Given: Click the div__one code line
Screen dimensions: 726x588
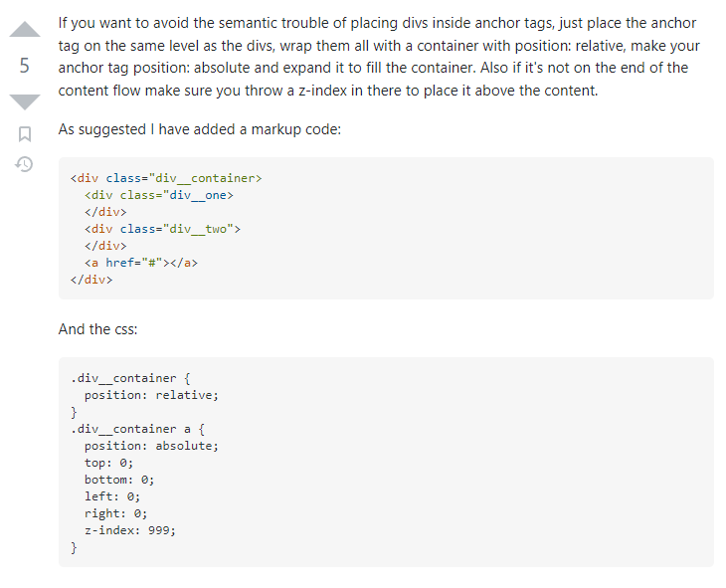Looking at the screenshot, I should point(159,195).
